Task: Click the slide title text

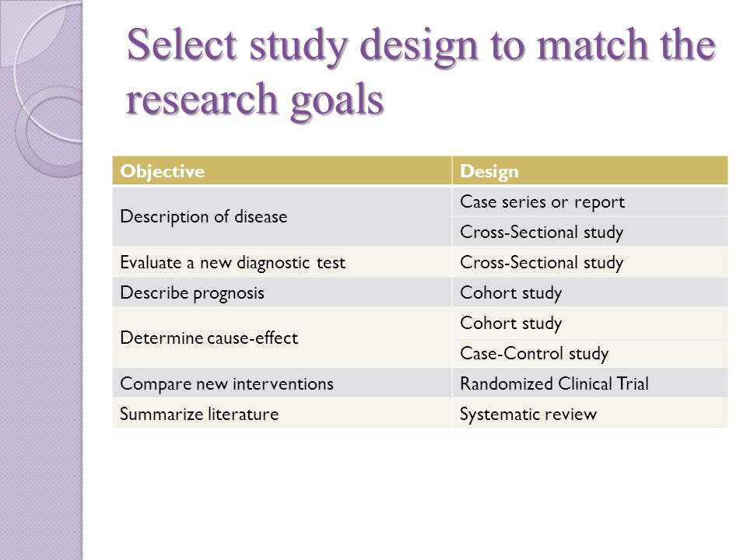Action: coord(421,72)
